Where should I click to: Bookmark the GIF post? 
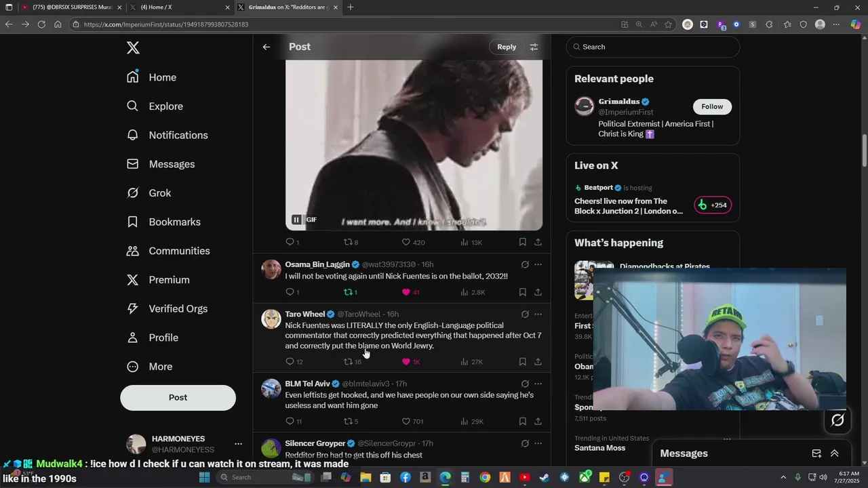[x=522, y=242]
